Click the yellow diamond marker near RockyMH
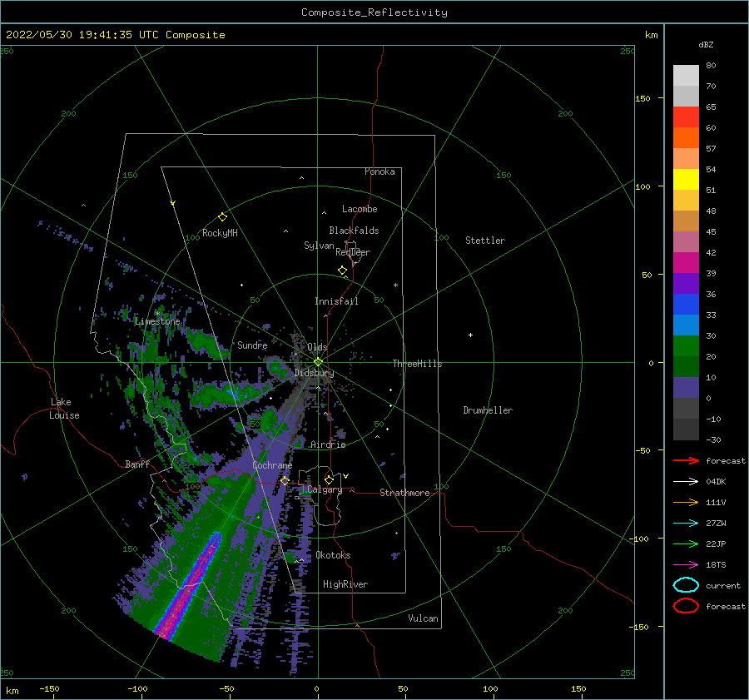749x700 pixels. click(x=222, y=217)
